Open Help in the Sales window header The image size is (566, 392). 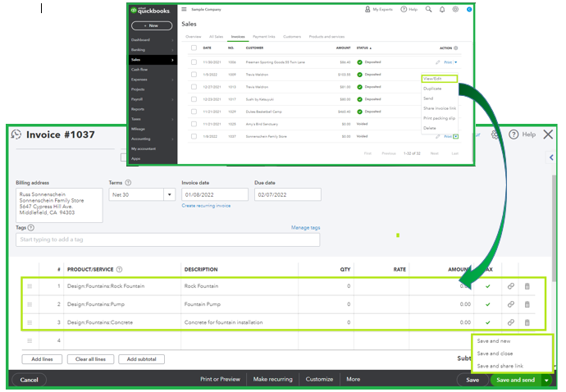click(409, 9)
